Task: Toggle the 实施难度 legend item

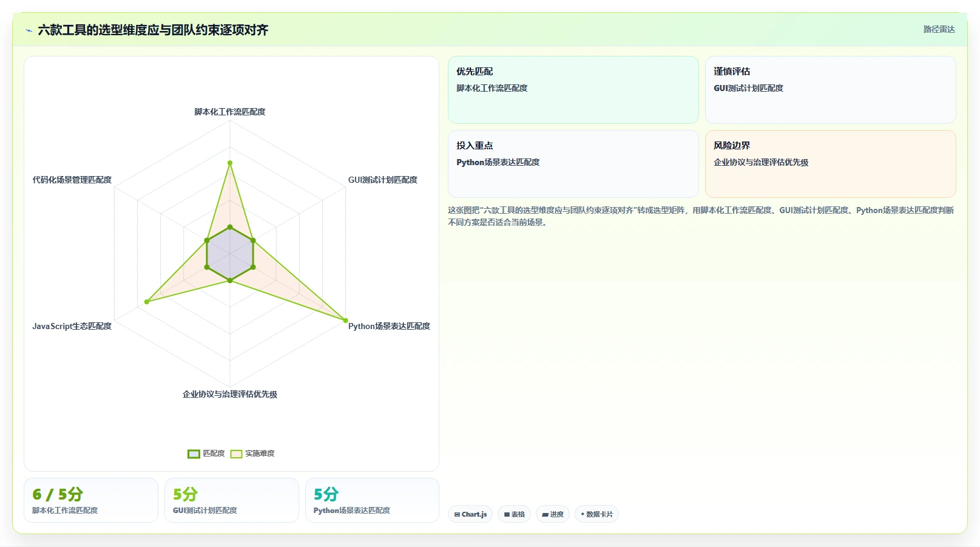Action: point(252,454)
